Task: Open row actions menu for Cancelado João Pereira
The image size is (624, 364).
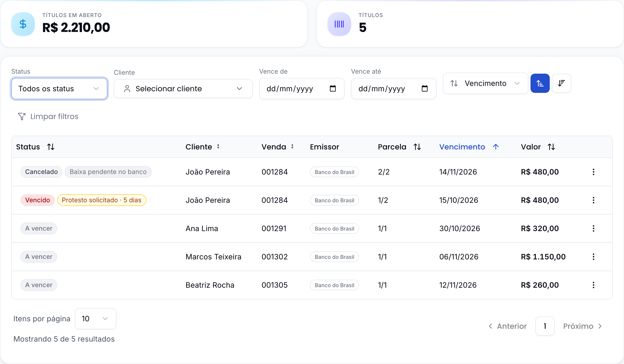Action: [x=593, y=172]
